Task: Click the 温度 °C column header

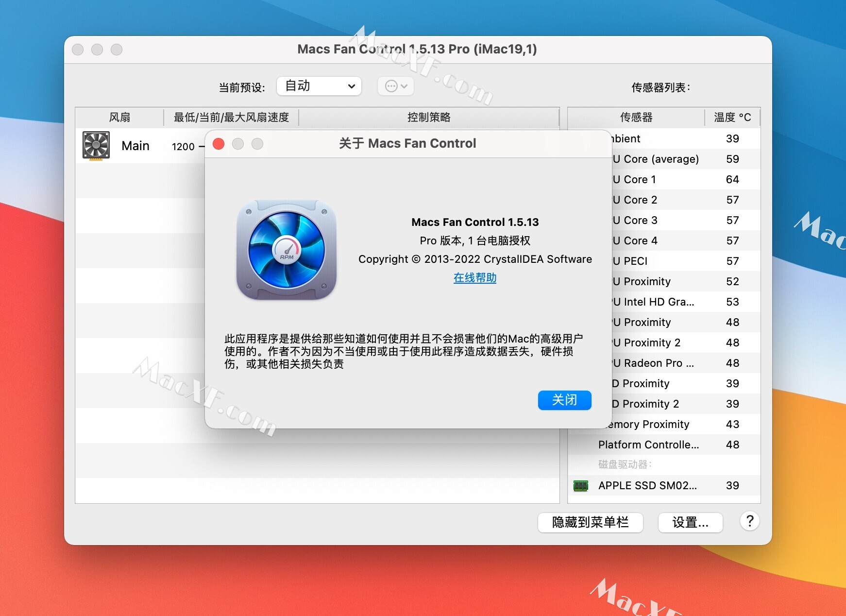Action: pos(732,117)
